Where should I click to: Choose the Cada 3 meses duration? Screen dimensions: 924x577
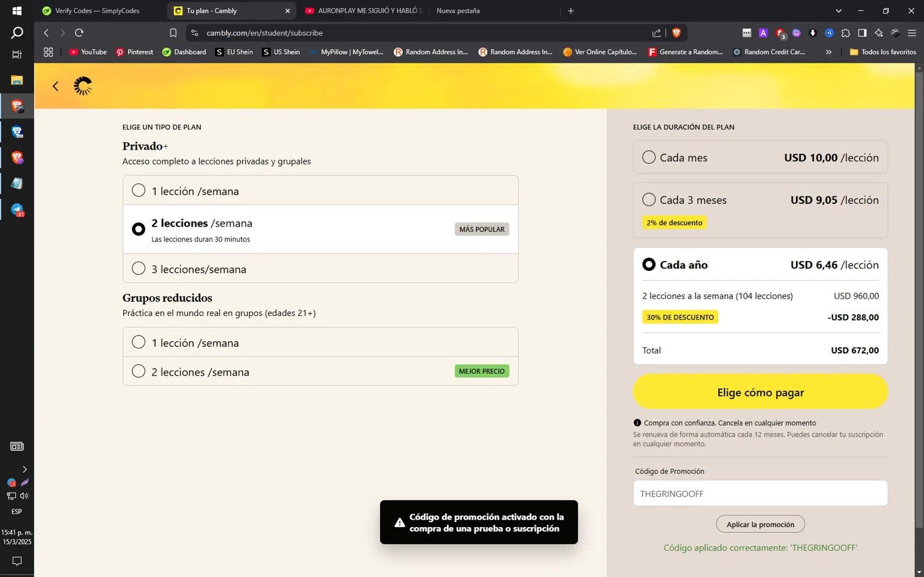(760, 211)
